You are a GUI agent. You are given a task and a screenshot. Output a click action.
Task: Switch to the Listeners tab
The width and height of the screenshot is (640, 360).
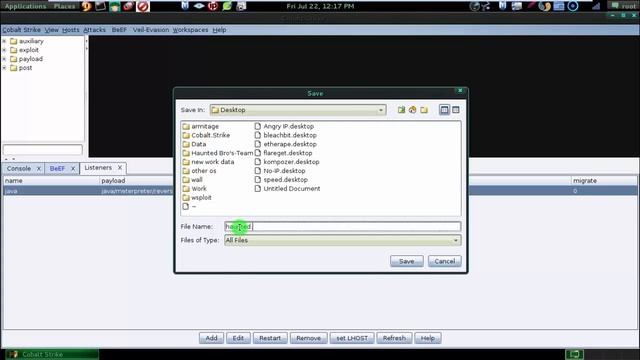[98, 168]
